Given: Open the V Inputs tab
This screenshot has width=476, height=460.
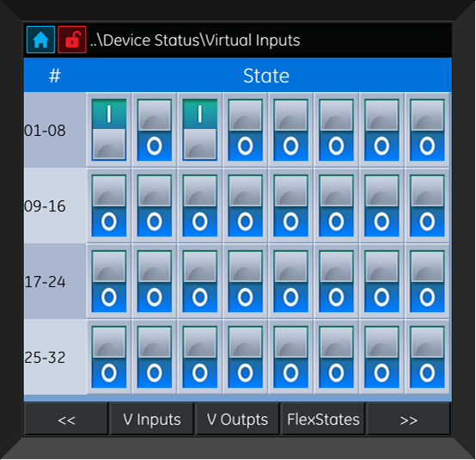Looking at the screenshot, I should pyautogui.click(x=151, y=419).
